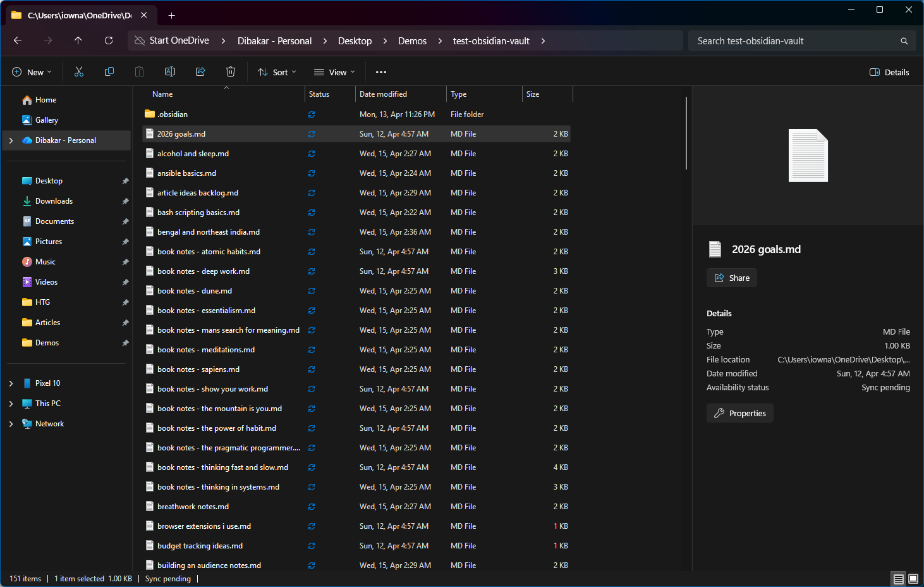Viewport: 924px width, 587px height.
Task: Open the Sort dropdown menu
Action: tap(277, 72)
